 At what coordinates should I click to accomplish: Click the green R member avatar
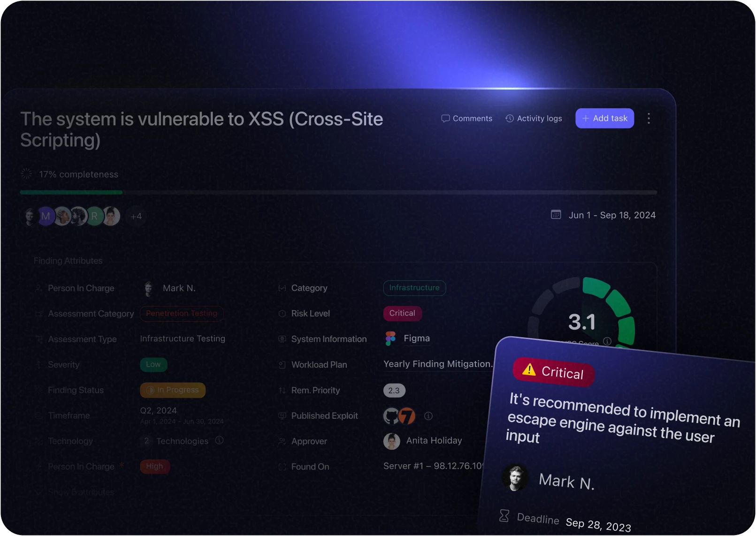pyautogui.click(x=94, y=216)
